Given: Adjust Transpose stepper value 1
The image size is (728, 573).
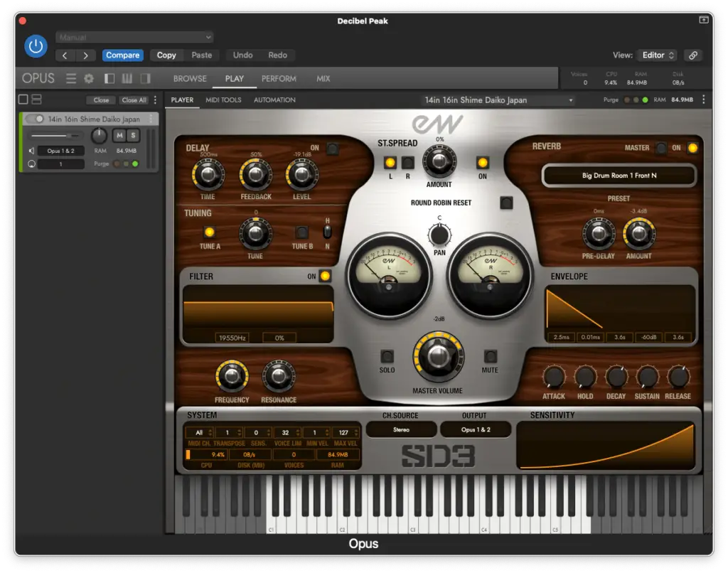Looking at the screenshot, I should tap(228, 432).
